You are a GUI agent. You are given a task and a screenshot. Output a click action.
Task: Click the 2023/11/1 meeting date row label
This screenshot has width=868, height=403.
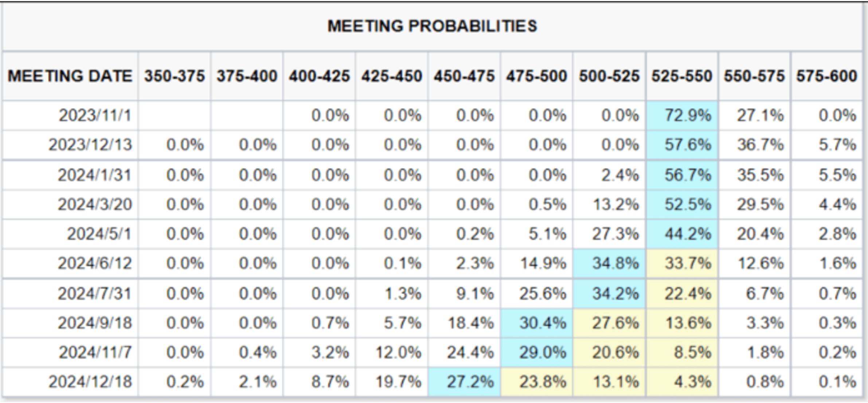click(x=95, y=116)
